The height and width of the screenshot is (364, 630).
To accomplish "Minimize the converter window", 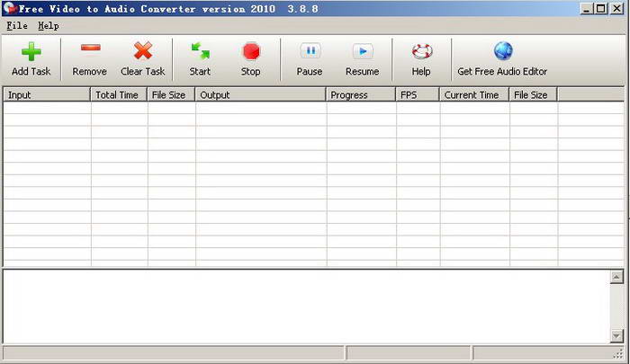I will (587, 8).
